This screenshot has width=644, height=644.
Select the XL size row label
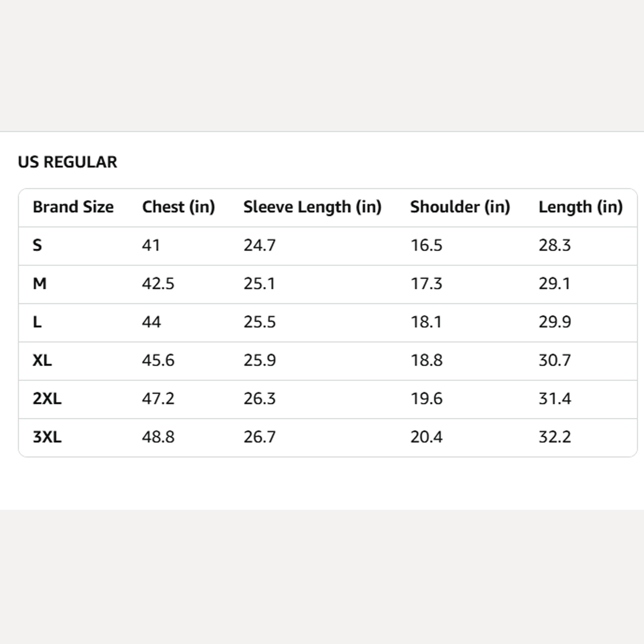click(x=42, y=360)
